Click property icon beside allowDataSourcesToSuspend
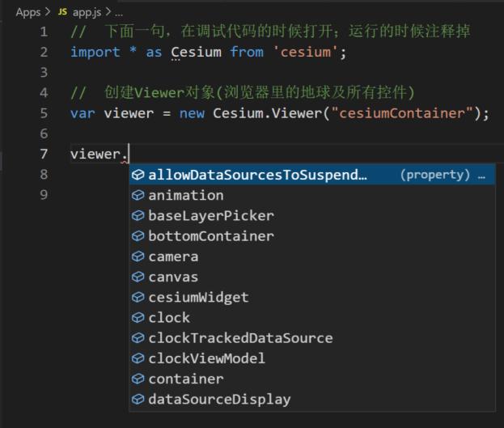Screen dimensions: 504x428 click(x=138, y=175)
